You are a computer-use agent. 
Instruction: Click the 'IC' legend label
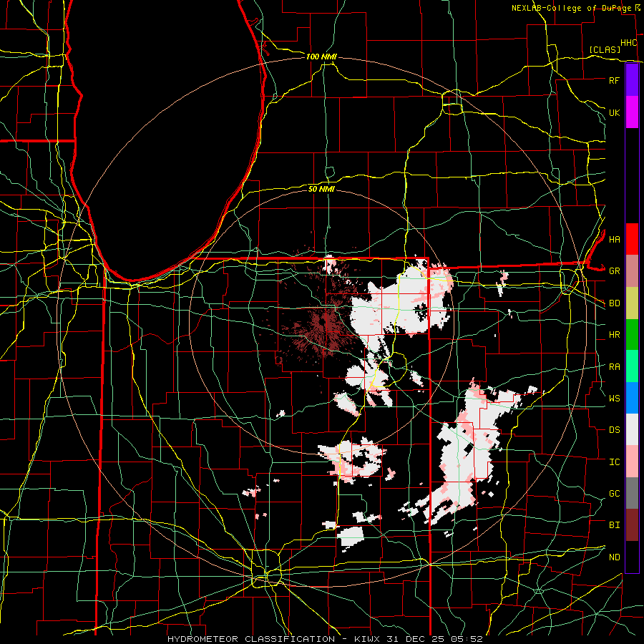point(614,462)
